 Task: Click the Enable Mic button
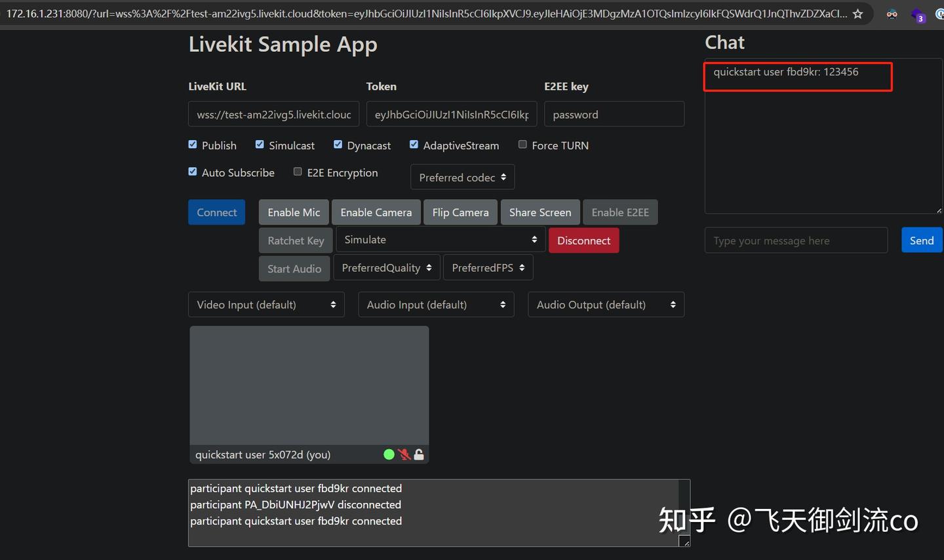pos(294,212)
